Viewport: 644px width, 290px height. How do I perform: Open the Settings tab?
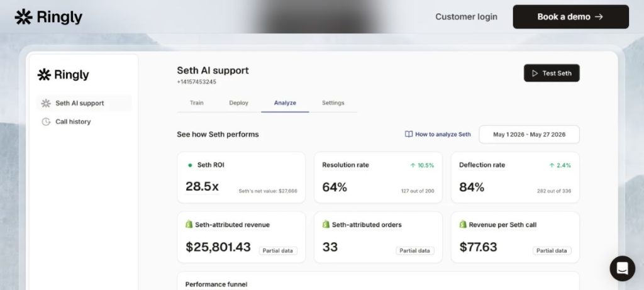[333, 103]
